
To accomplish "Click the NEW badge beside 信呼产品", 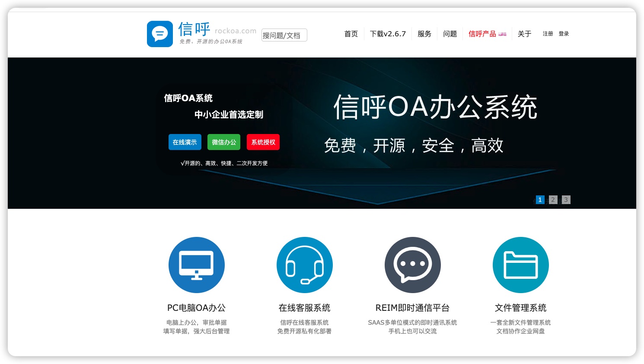I will click(x=502, y=34).
